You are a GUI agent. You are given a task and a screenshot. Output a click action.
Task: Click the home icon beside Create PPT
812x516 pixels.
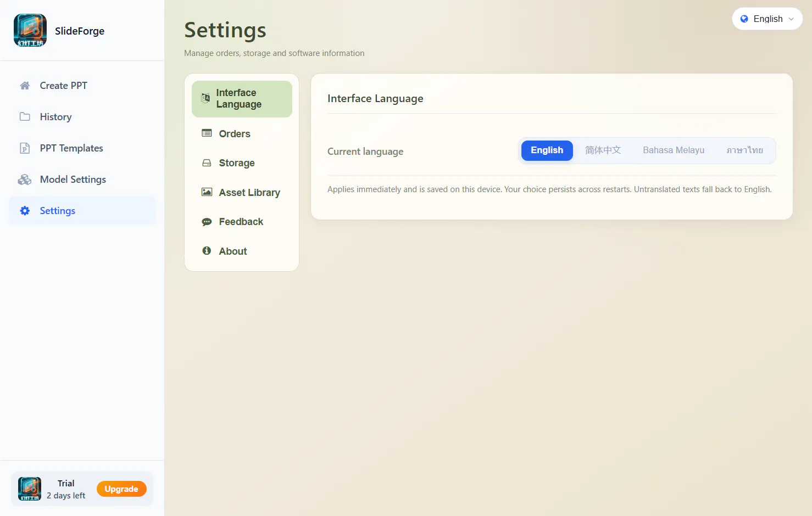click(x=25, y=86)
